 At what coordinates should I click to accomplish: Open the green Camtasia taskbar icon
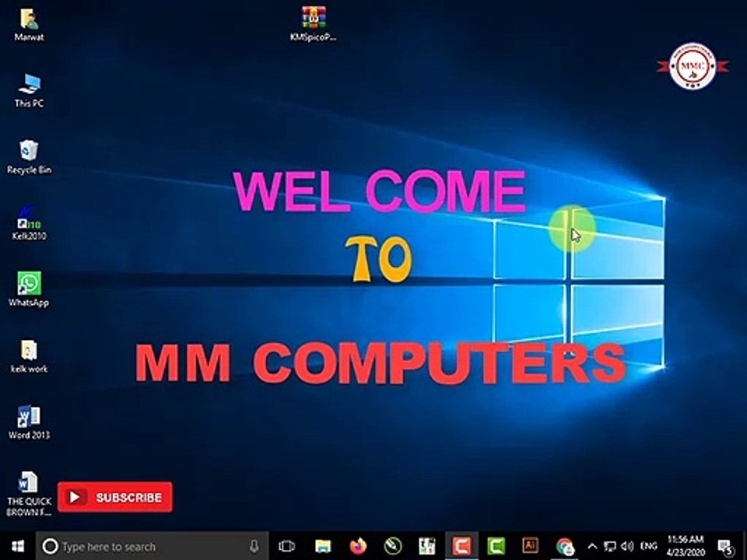point(496,546)
